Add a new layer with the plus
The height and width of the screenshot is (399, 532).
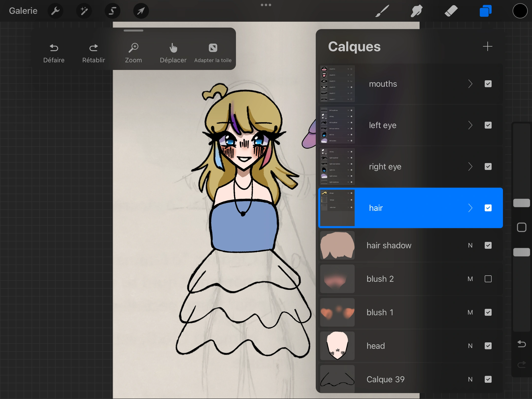487,47
